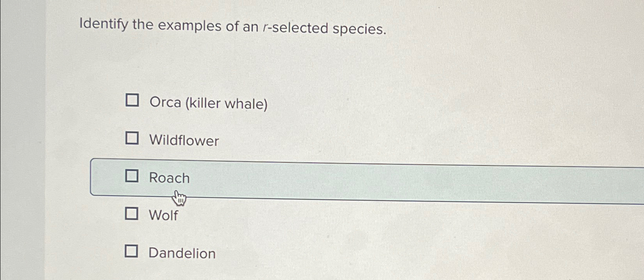
Task: Click the Roach label text
Action: point(169,178)
